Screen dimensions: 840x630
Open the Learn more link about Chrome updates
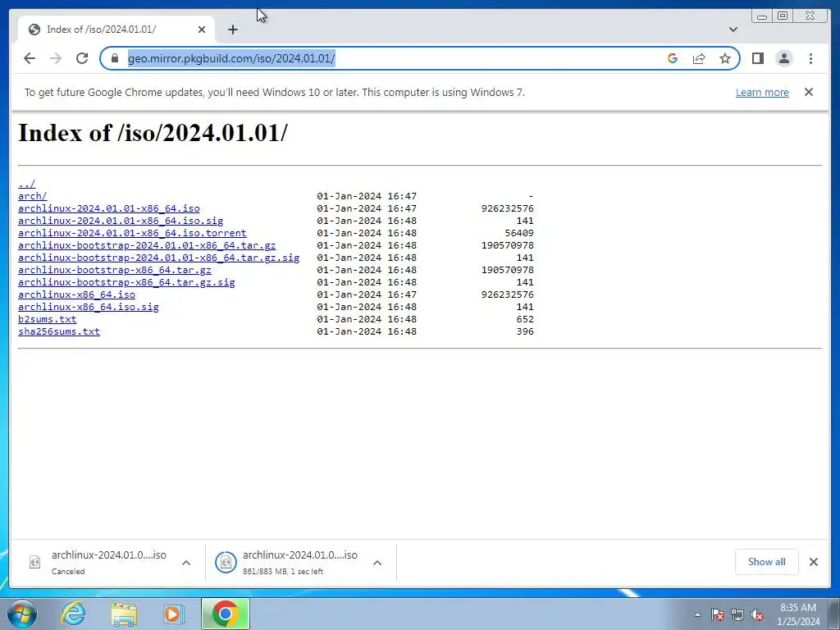tap(762, 92)
